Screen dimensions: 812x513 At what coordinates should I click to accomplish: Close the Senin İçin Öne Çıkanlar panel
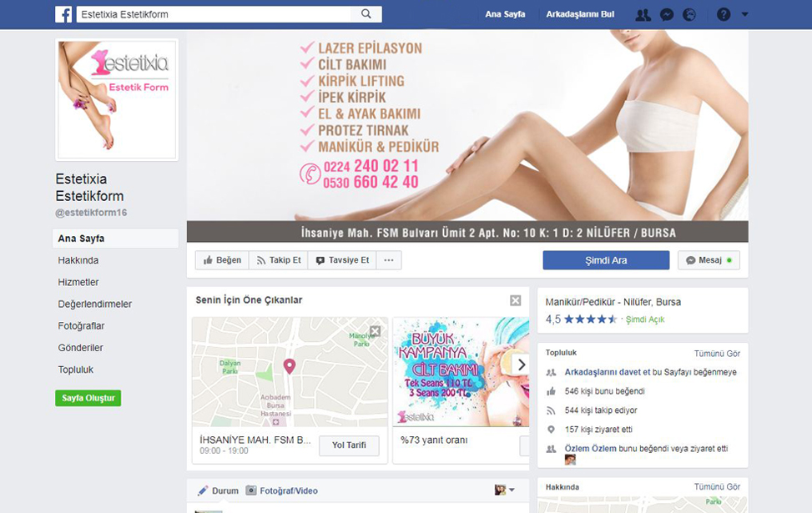click(516, 300)
